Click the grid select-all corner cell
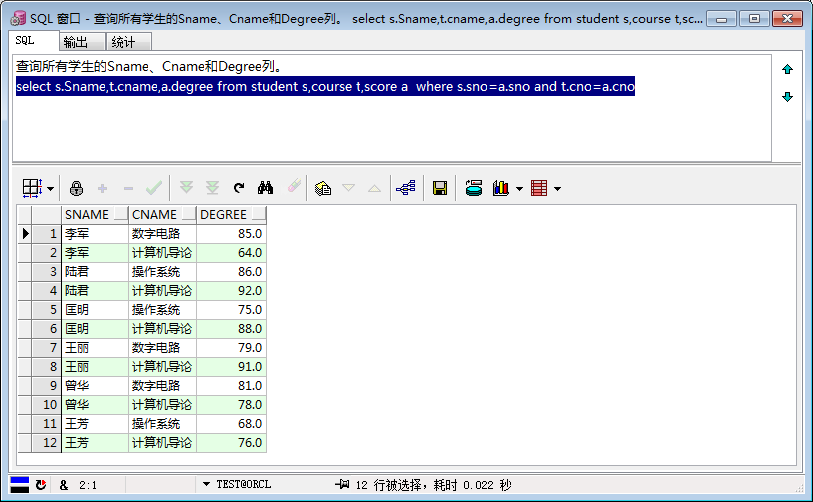This screenshot has height=502, width=813. point(24,214)
